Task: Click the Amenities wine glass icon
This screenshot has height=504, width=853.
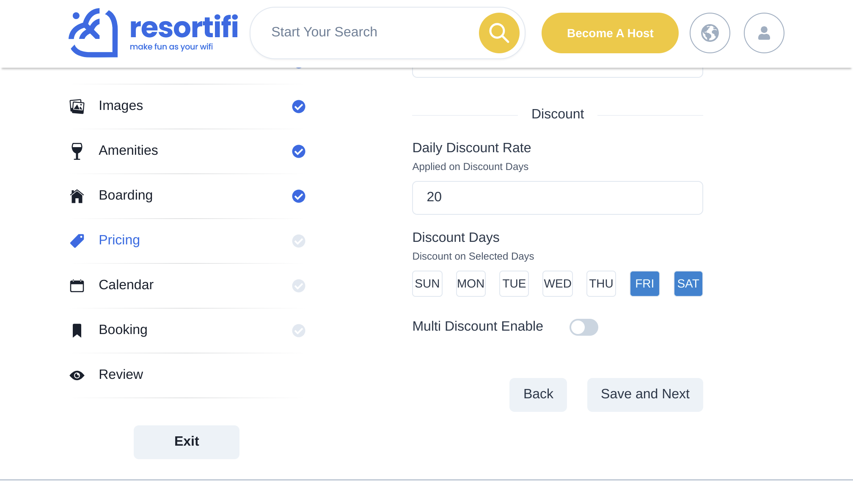Action: coord(77,151)
